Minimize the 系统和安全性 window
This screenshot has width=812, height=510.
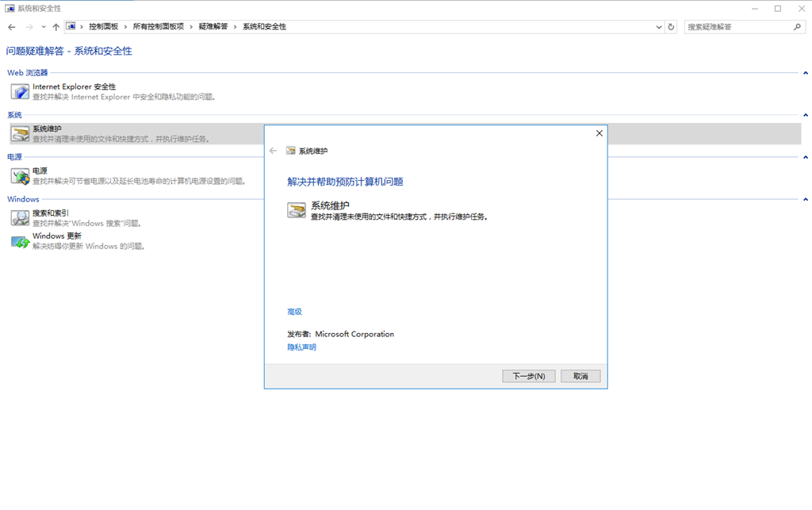[755, 9]
